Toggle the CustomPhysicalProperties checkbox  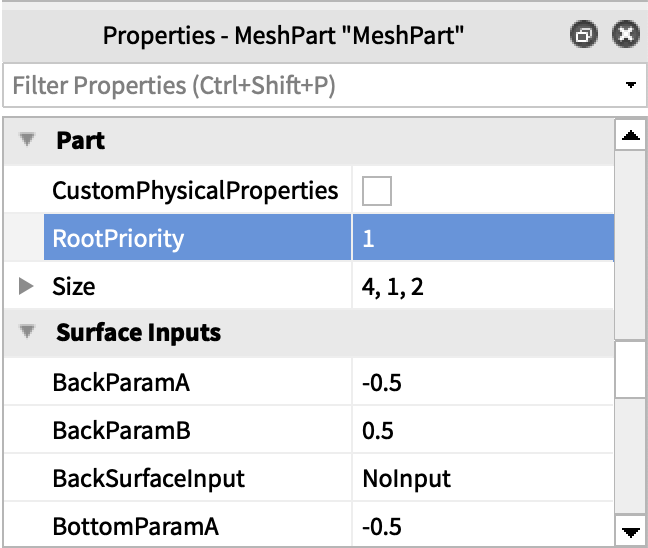point(377,190)
